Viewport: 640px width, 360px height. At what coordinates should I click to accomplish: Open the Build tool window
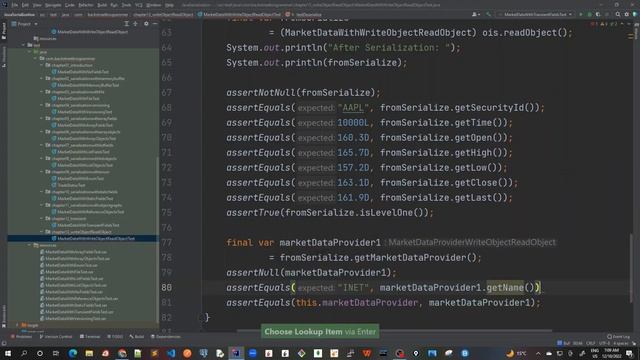point(137,337)
